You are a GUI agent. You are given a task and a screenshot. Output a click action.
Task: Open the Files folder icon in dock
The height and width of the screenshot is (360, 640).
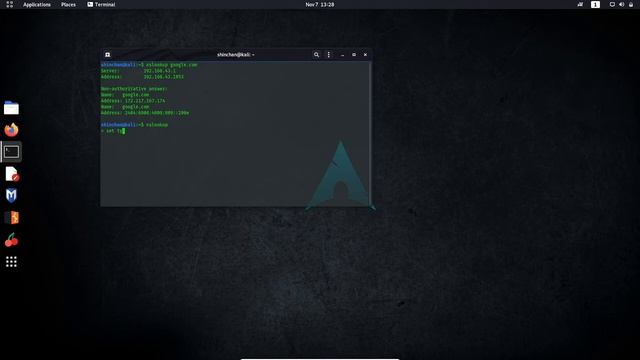pyautogui.click(x=11, y=108)
